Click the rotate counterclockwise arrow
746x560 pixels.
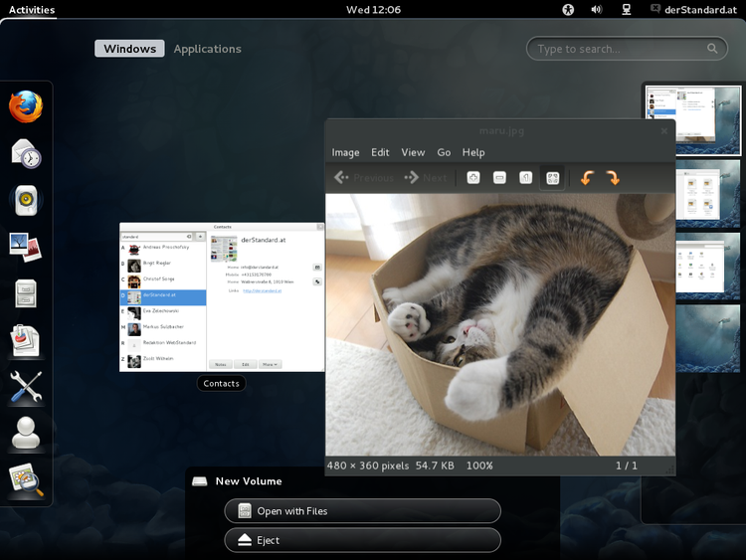[x=587, y=178]
